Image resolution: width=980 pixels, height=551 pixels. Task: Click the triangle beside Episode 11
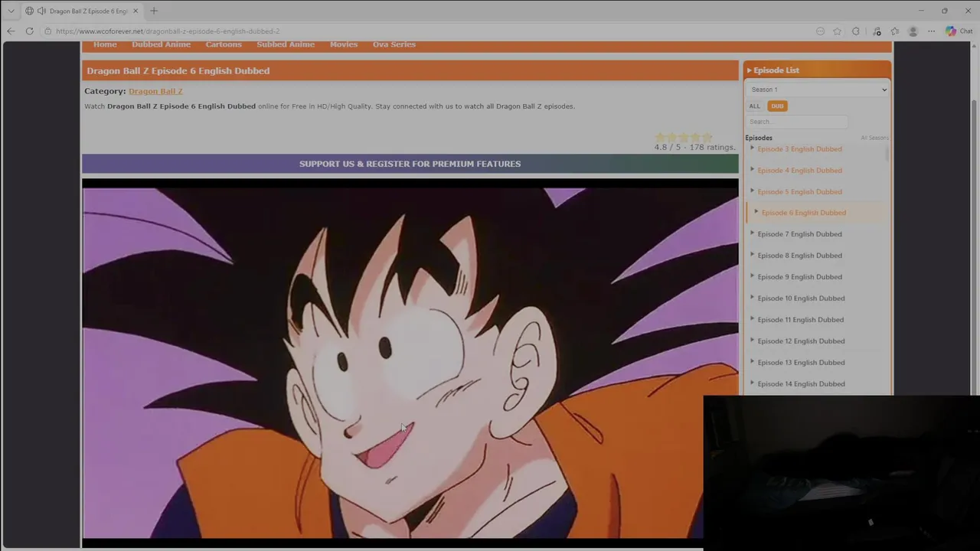point(752,318)
